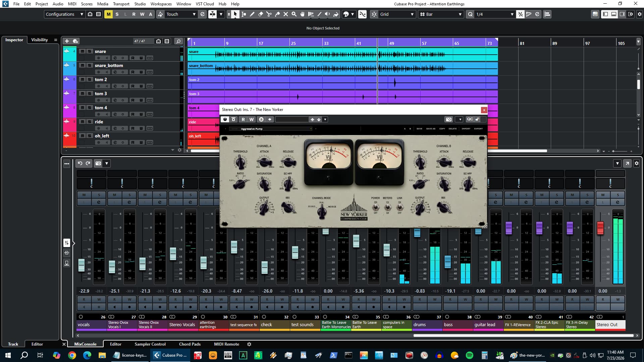
Task: Solo the tom 2 track
Action: tap(90, 79)
